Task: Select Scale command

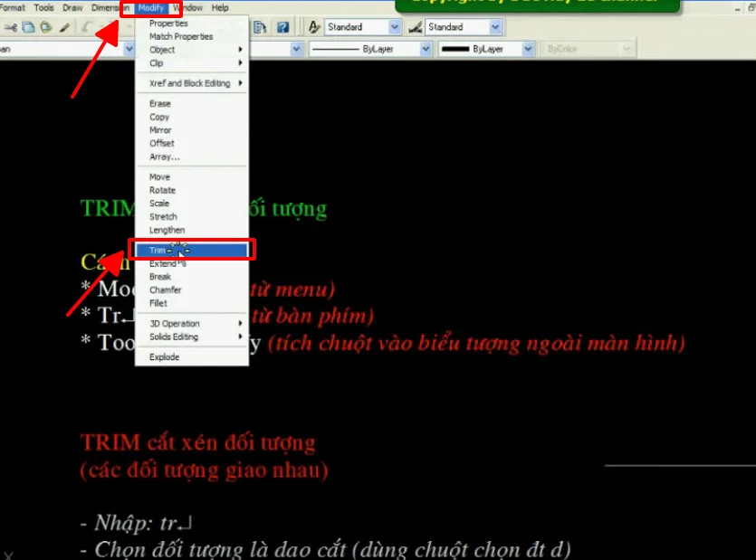Action: coord(192,204)
